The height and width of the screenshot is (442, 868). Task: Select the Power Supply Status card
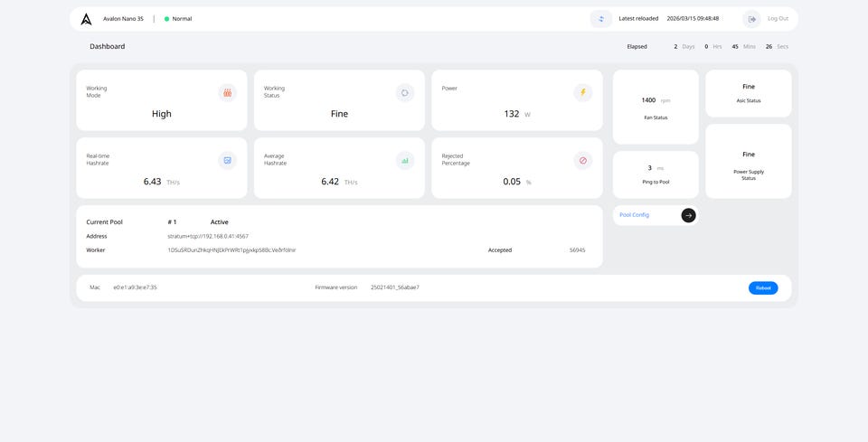click(748, 161)
